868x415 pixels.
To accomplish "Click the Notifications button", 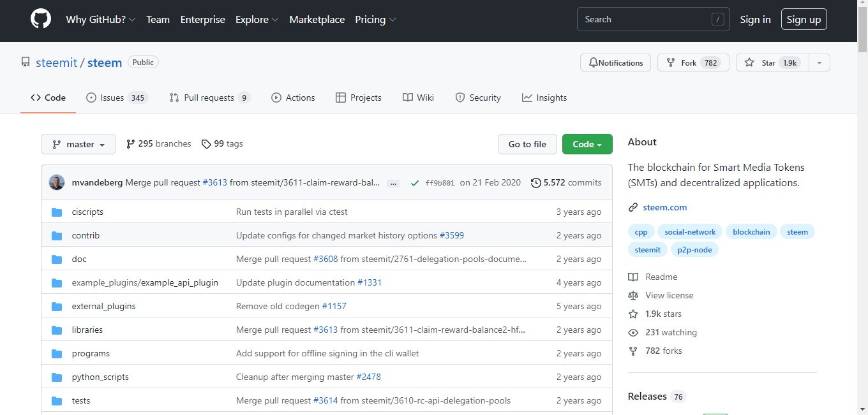I will (615, 62).
